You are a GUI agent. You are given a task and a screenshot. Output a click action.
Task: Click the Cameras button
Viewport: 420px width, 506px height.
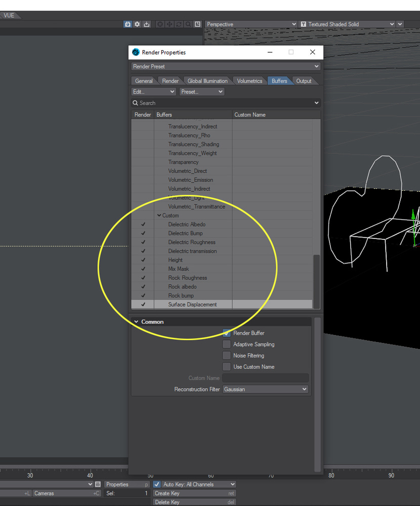pos(66,493)
